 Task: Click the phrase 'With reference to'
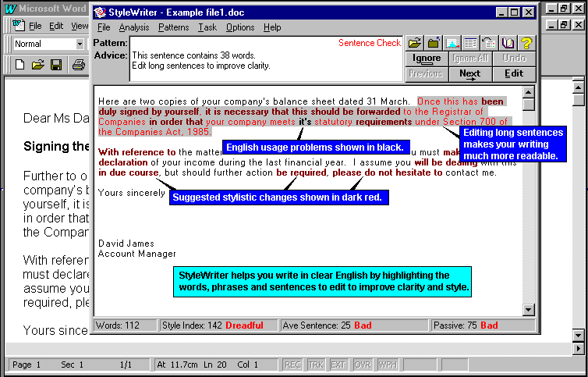pos(137,152)
